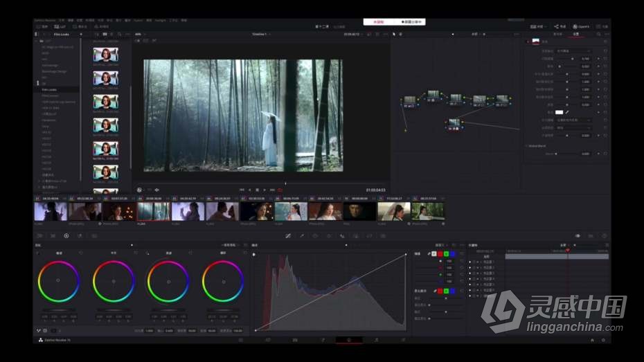Open the Film Looks header dropdown arrow
The width and height of the screenshot is (644, 362).
pyautogui.click(x=81, y=35)
